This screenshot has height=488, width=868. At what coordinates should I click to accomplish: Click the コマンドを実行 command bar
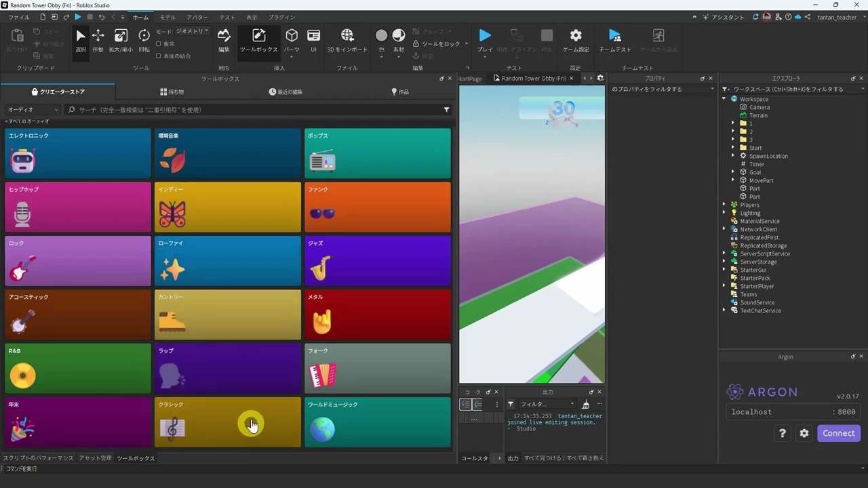(x=434, y=469)
